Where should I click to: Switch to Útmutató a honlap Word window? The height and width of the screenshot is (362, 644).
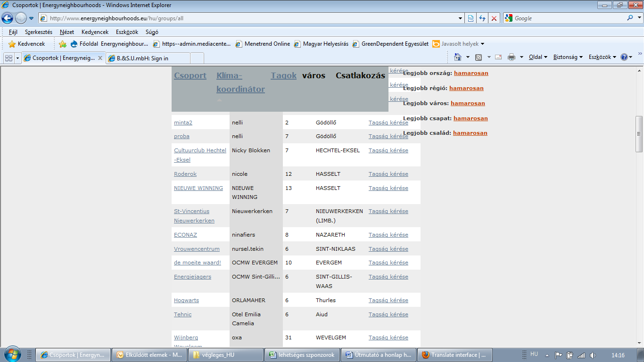379,355
